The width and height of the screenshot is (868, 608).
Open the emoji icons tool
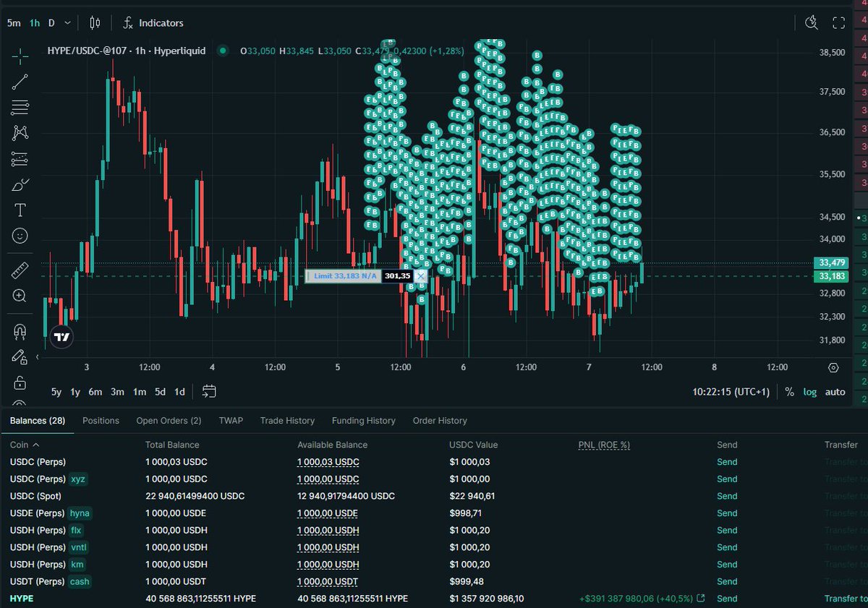point(20,236)
